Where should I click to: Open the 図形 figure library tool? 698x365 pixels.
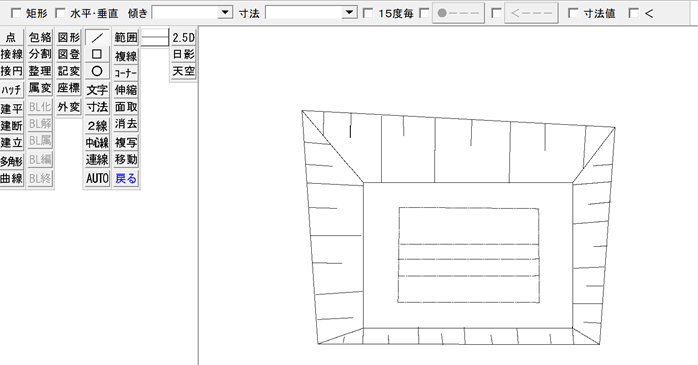coord(69,37)
